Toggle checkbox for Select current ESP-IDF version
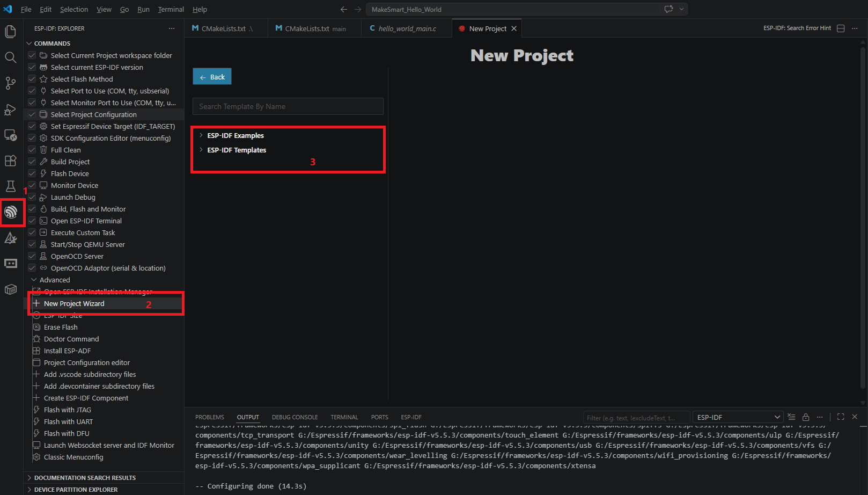This screenshot has width=868, height=495. [32, 67]
